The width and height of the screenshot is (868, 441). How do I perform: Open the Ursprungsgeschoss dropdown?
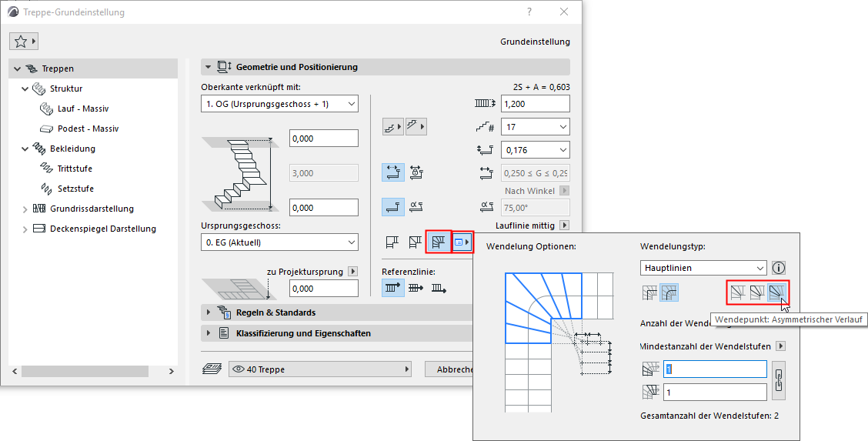[x=279, y=242]
